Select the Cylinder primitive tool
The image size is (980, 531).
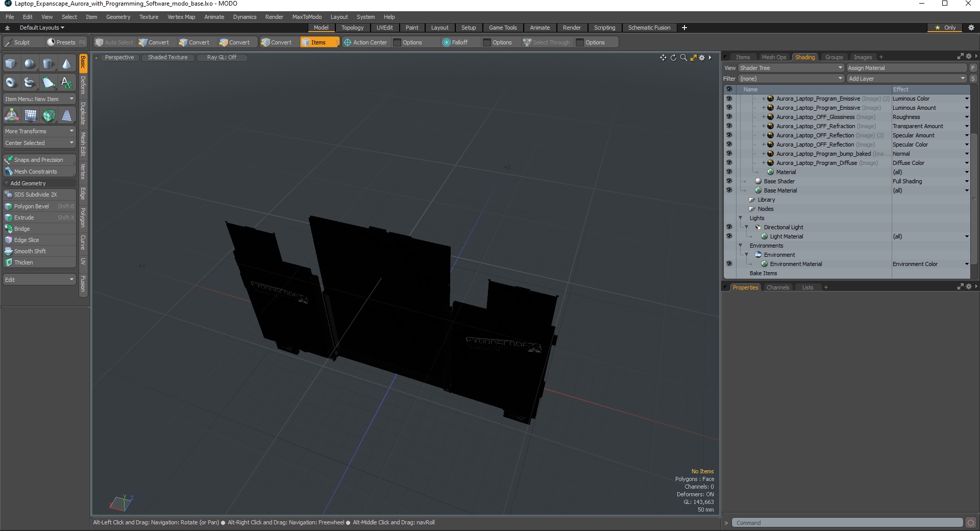[48, 64]
